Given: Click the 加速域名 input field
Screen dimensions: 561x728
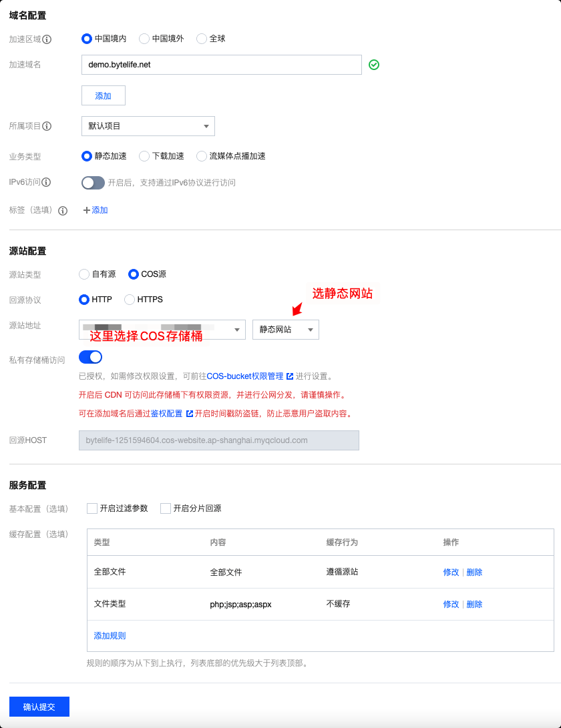Looking at the screenshot, I should [x=221, y=65].
